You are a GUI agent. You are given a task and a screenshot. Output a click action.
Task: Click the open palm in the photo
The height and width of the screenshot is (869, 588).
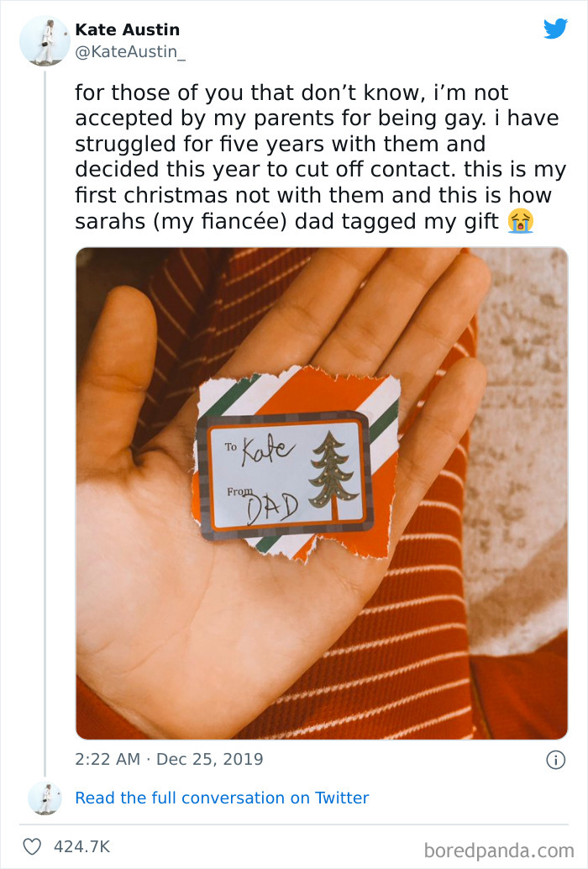click(249, 498)
